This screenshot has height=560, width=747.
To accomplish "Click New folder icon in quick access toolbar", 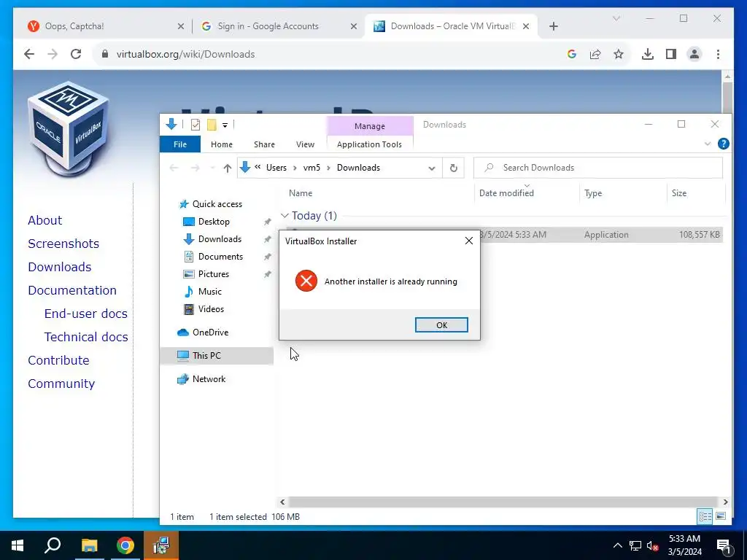I will tap(212, 125).
